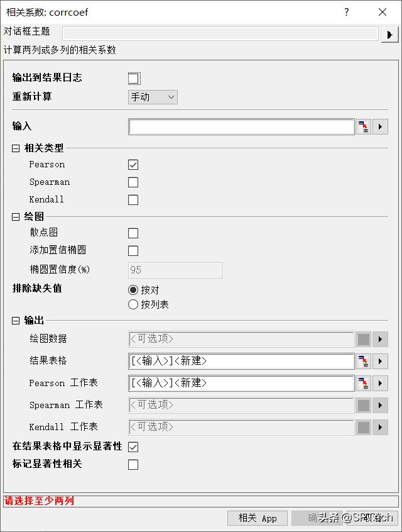Click range selector icon for Pearson 工作表

pos(364,383)
